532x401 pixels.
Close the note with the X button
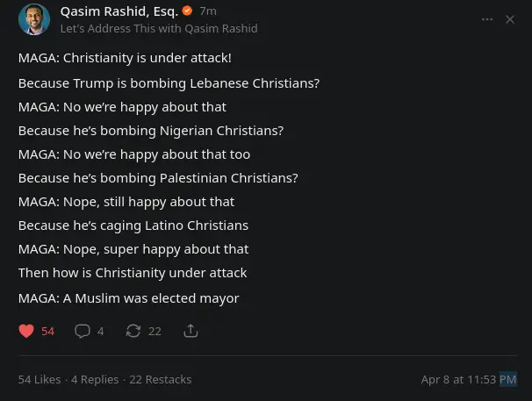coord(510,19)
